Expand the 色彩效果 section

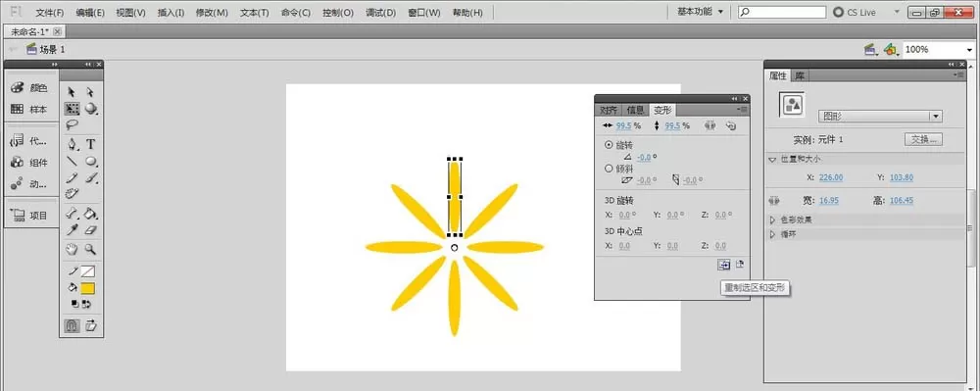pyautogui.click(x=772, y=220)
